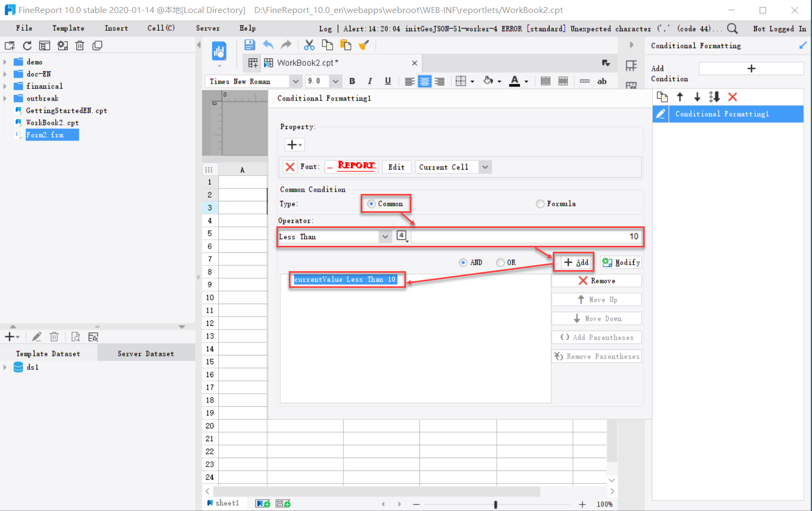Select the Formula type radio button
The image size is (812, 511).
tap(540, 204)
